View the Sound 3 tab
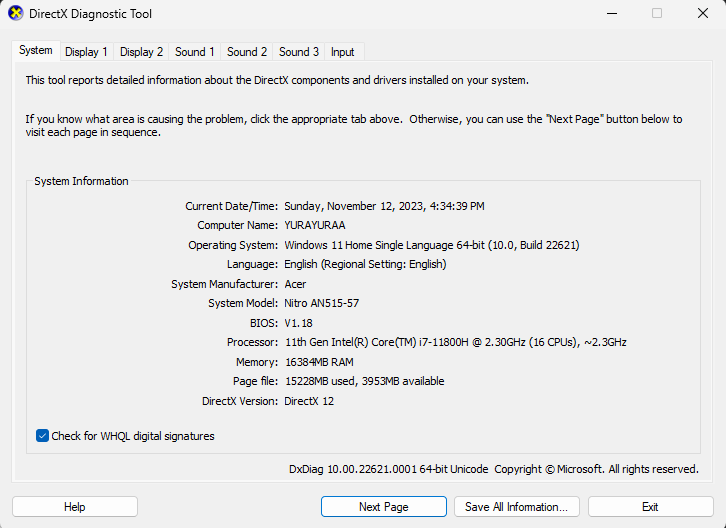 299,52
